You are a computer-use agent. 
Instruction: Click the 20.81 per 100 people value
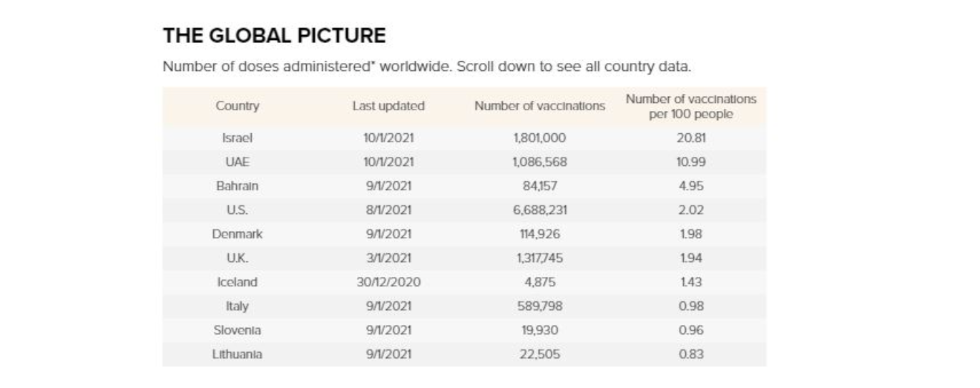[690, 137]
